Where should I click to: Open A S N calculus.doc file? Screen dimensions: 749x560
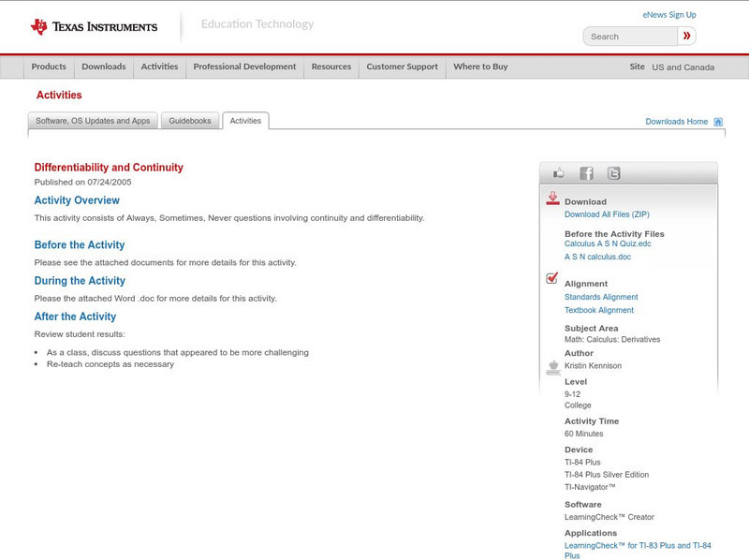click(597, 258)
